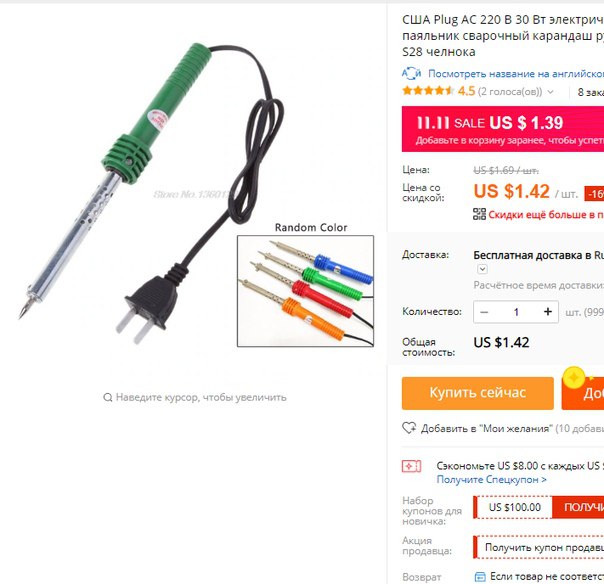604x584 pixels.
Task: Click the orange Купить сейчас button
Action: pyautogui.click(x=478, y=393)
